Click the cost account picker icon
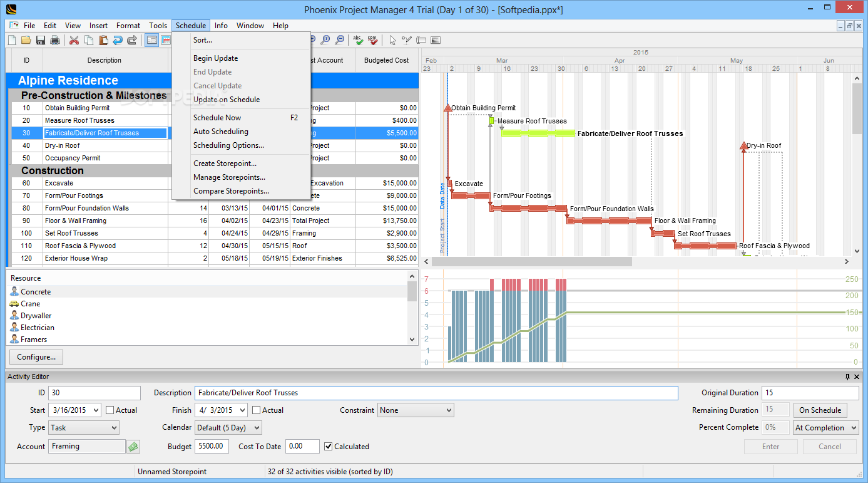This screenshot has width=868, height=483. 133,447
